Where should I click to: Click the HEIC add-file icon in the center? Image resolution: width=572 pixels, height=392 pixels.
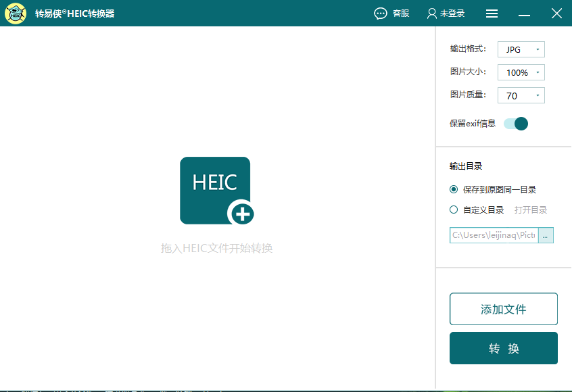(x=216, y=191)
